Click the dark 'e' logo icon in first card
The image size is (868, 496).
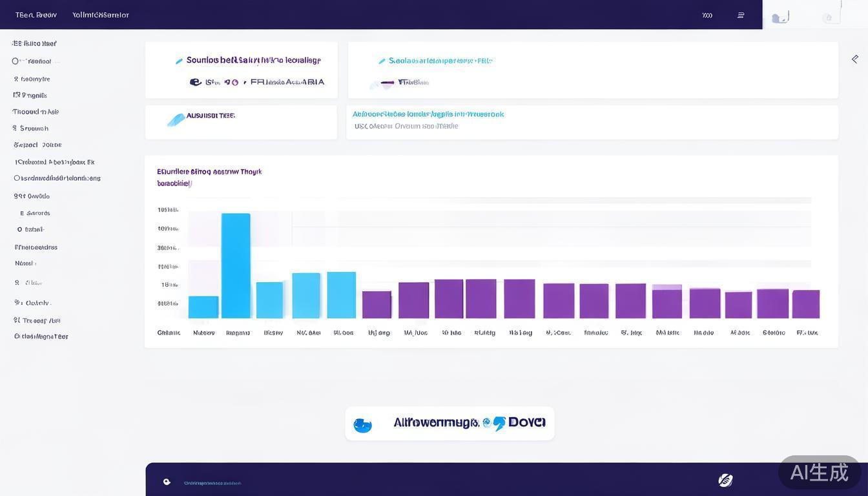195,82
